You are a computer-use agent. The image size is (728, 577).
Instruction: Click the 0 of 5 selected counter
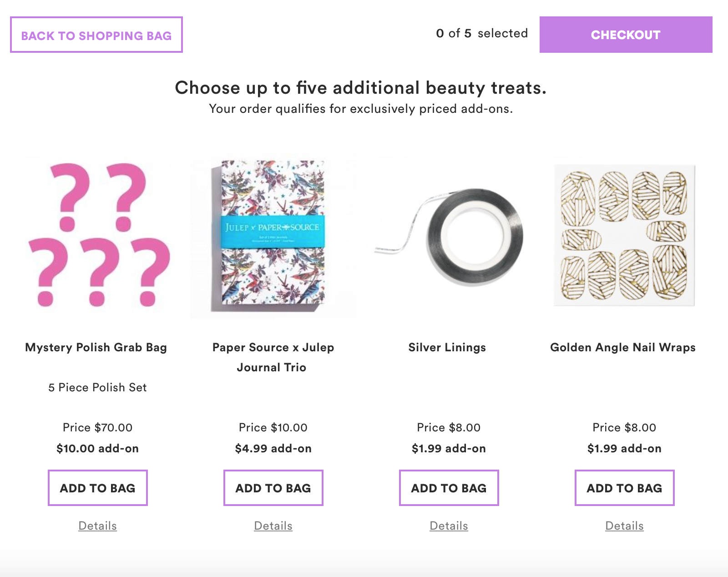(x=482, y=34)
